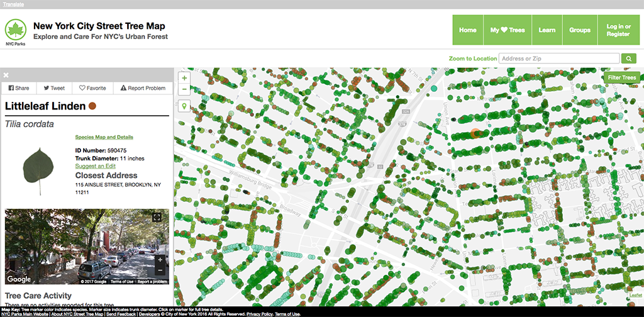Open footer Terms of Use link
644x317 pixels.
287,314
